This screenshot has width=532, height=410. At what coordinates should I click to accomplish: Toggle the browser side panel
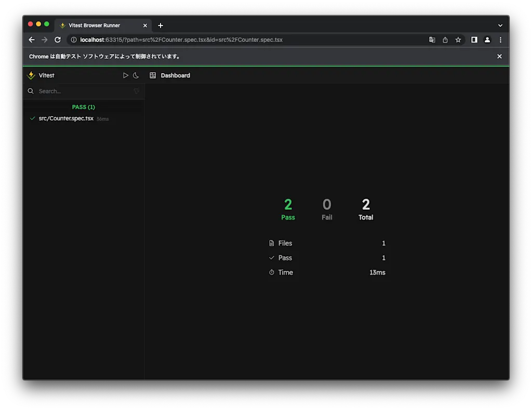point(474,40)
